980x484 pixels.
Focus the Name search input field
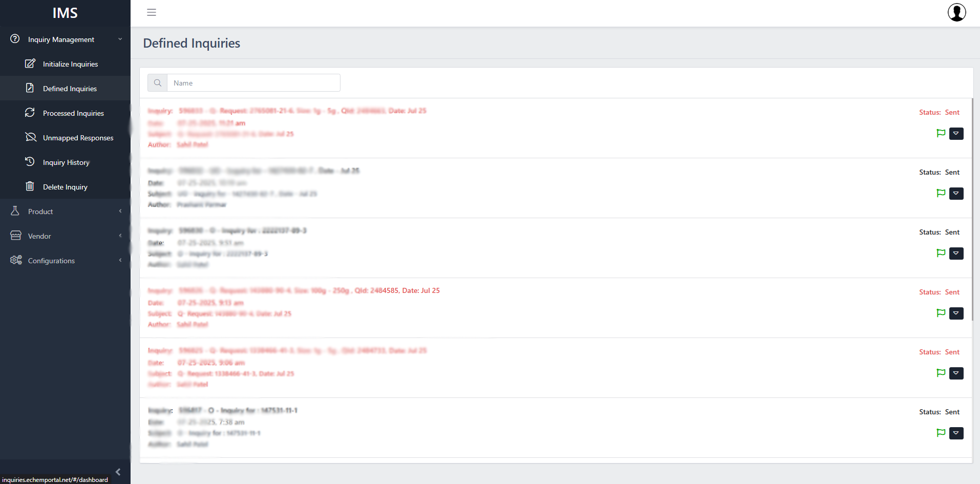click(x=253, y=83)
